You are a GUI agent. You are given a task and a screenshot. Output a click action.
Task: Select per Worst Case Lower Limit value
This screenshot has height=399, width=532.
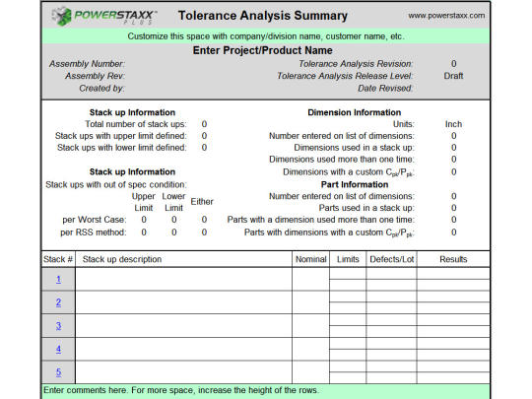(x=174, y=220)
